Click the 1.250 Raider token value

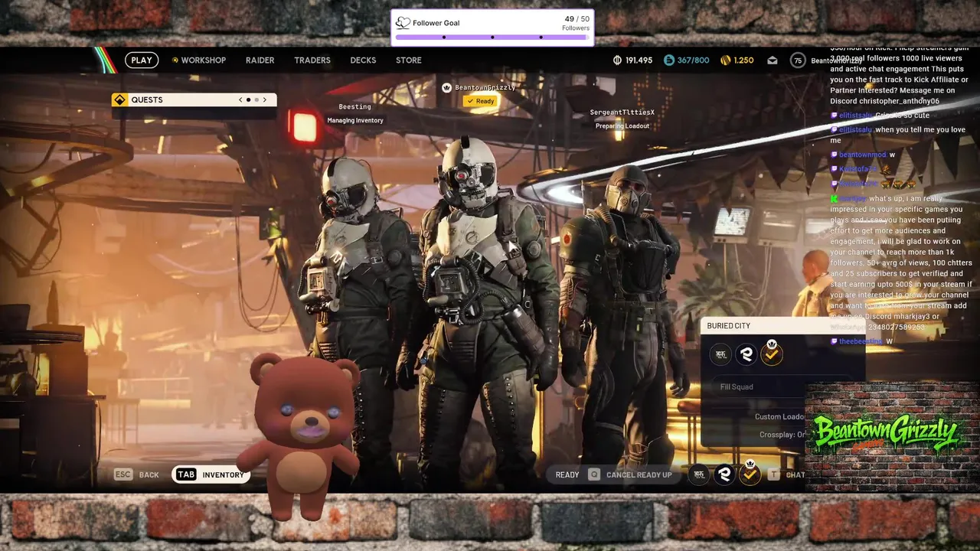pyautogui.click(x=743, y=60)
